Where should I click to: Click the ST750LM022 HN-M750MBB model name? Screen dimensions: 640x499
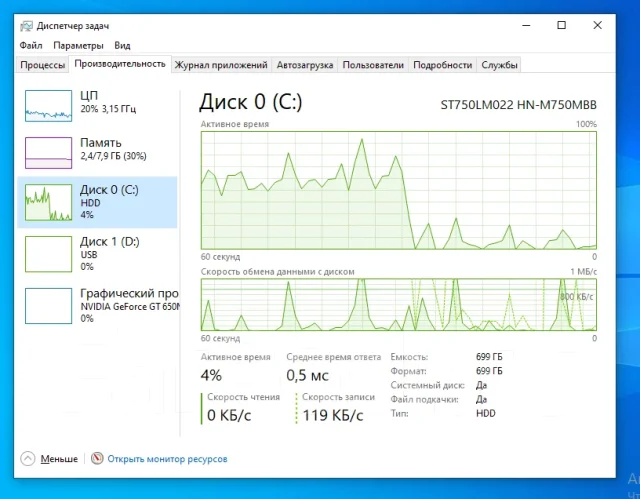coord(518,105)
